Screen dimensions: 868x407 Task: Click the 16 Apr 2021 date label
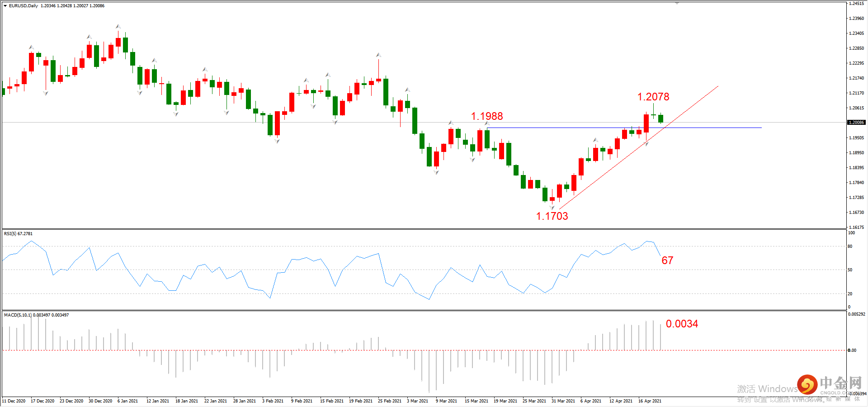click(x=650, y=401)
